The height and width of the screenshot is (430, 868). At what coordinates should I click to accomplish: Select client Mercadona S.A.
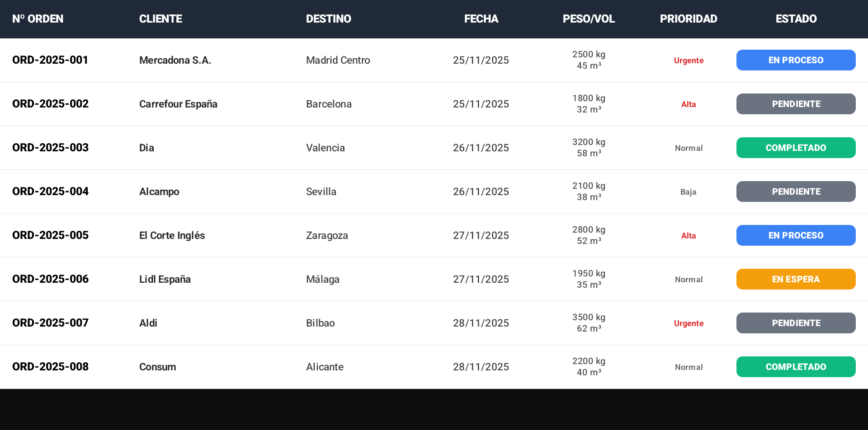click(175, 60)
